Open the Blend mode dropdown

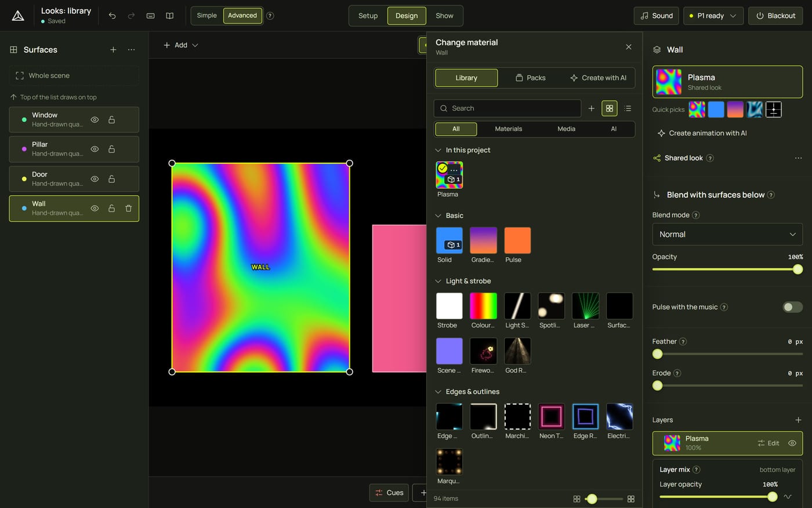pyautogui.click(x=727, y=235)
